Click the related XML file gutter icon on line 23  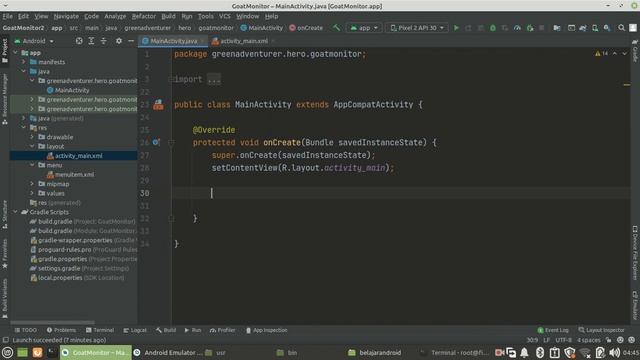point(158,104)
